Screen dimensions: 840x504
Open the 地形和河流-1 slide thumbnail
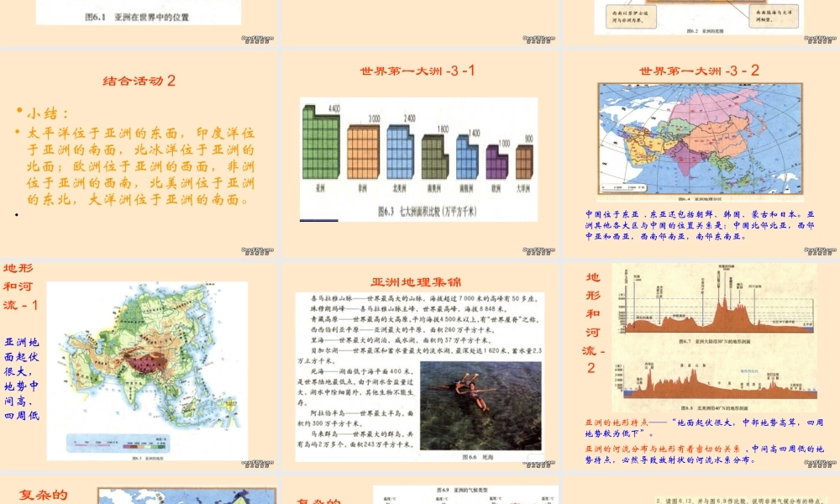point(139,366)
